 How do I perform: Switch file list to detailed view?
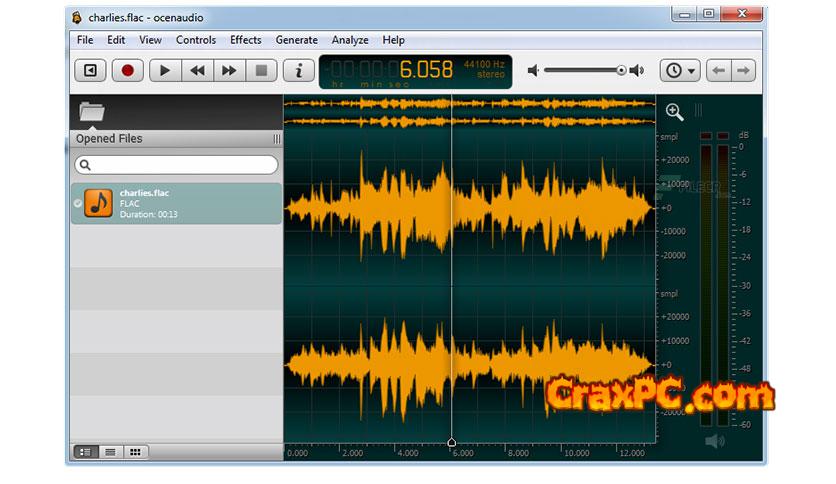(86, 452)
